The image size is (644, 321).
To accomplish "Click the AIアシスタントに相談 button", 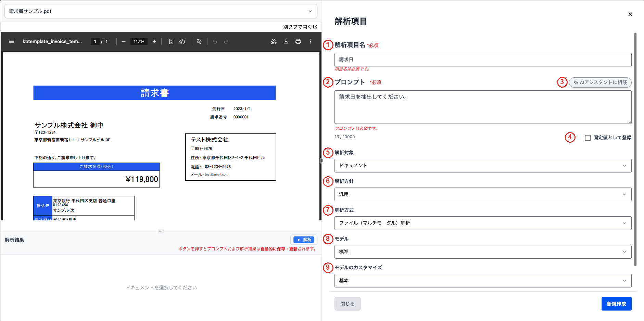I will [x=600, y=82].
